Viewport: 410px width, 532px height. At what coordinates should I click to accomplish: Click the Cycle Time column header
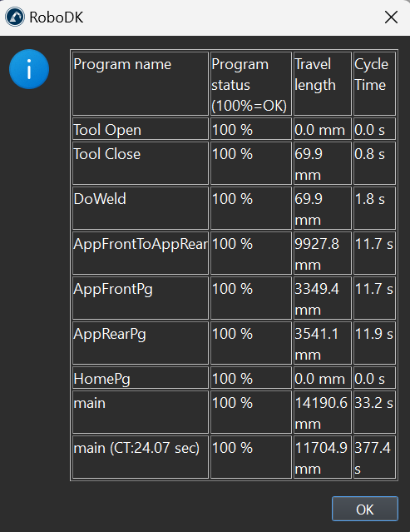coord(374,83)
